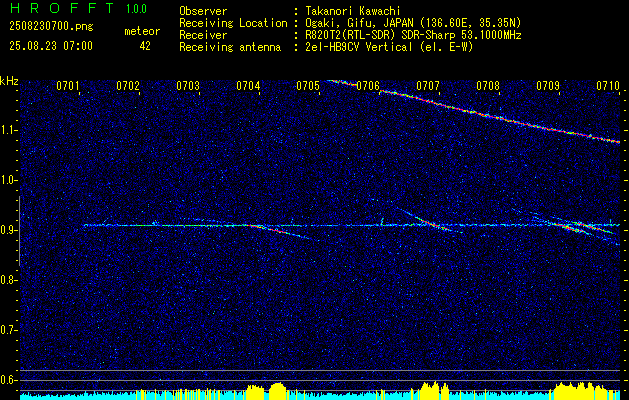
Task: Click the echo trace crossing near 0707
Action: coord(431,223)
